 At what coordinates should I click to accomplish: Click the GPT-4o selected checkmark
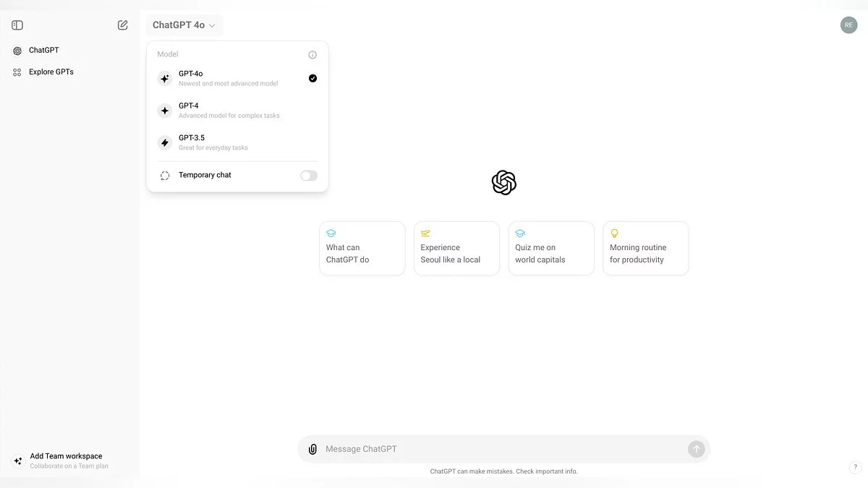coord(312,78)
